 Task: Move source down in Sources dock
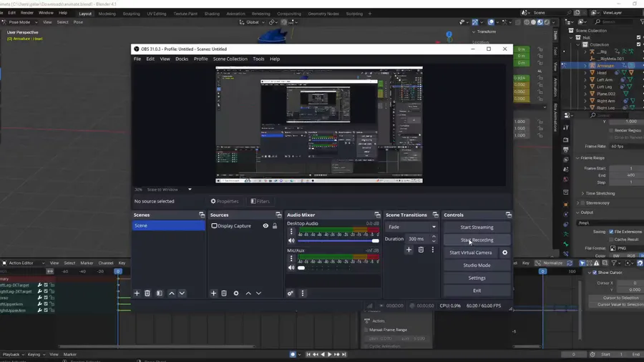259,293
